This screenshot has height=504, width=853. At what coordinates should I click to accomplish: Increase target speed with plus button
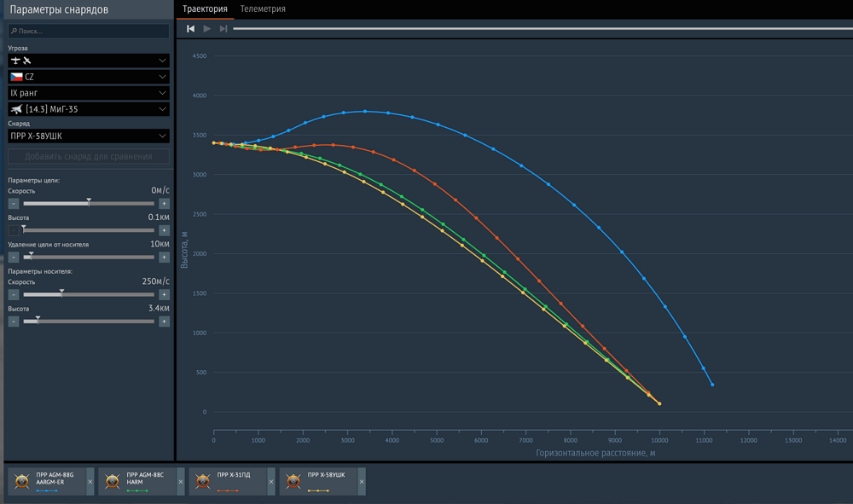[164, 204]
